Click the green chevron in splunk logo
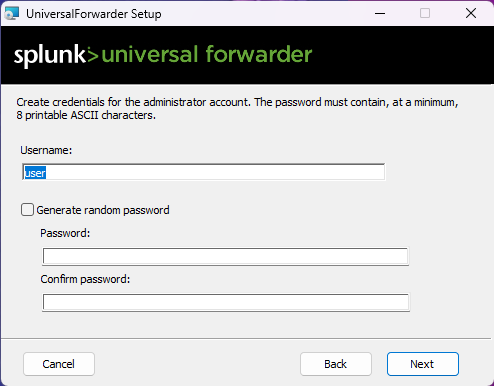Image resolution: width=494 pixels, height=386 pixels. point(92,55)
